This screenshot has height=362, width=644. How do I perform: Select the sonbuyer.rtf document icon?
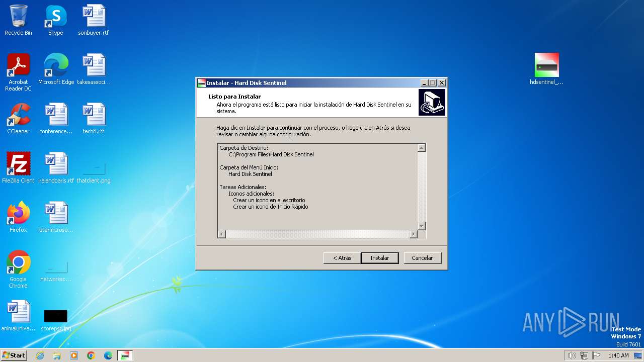tap(94, 20)
